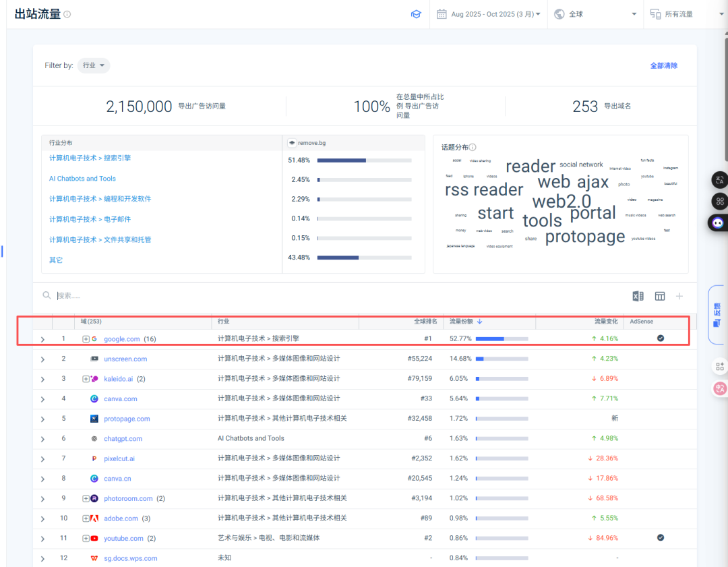Open the pixelcut.ai domain link
Screen dimensions: 728x567
tap(119, 458)
